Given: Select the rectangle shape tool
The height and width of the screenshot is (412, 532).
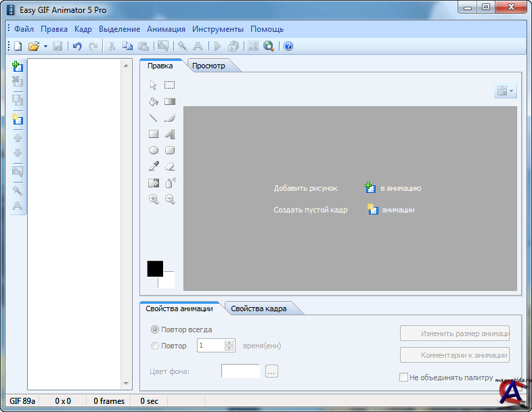Looking at the screenshot, I should (154, 134).
